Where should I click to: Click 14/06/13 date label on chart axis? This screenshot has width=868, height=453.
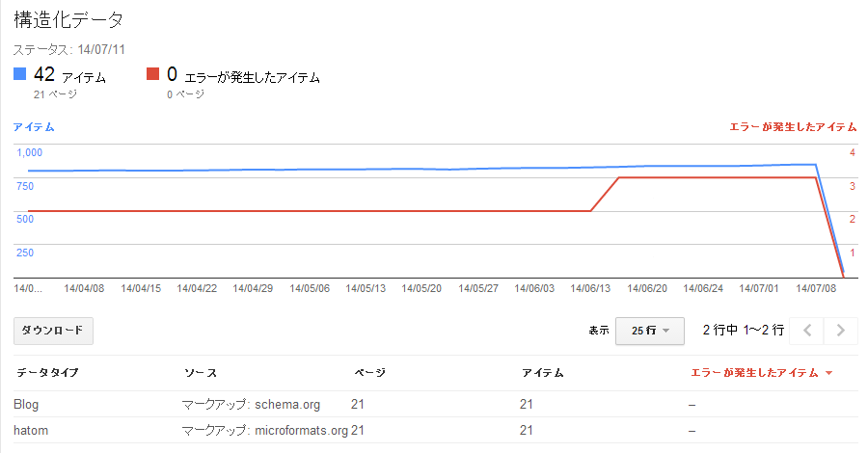click(x=590, y=289)
